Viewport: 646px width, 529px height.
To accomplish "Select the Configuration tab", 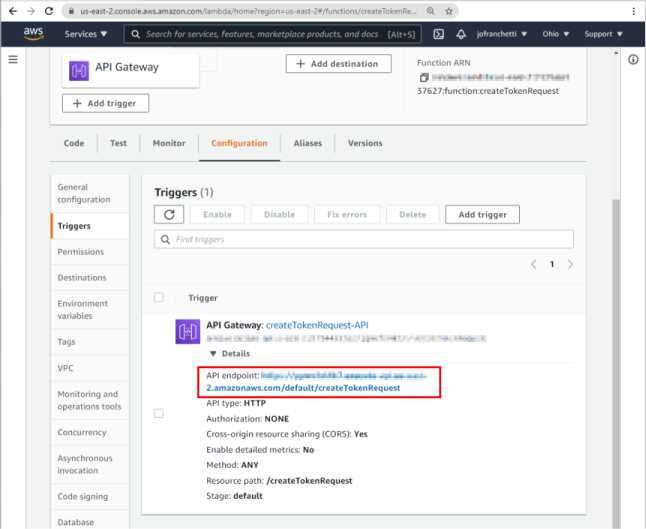I will [x=239, y=143].
